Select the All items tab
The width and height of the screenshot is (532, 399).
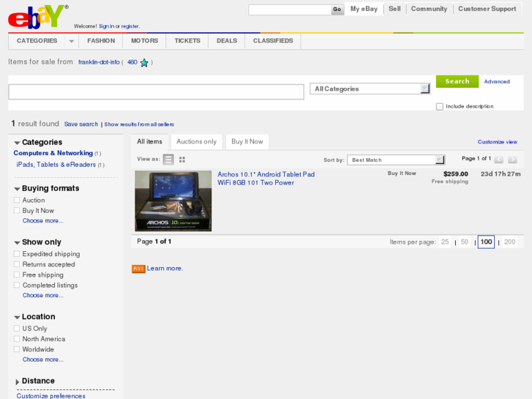tap(149, 141)
